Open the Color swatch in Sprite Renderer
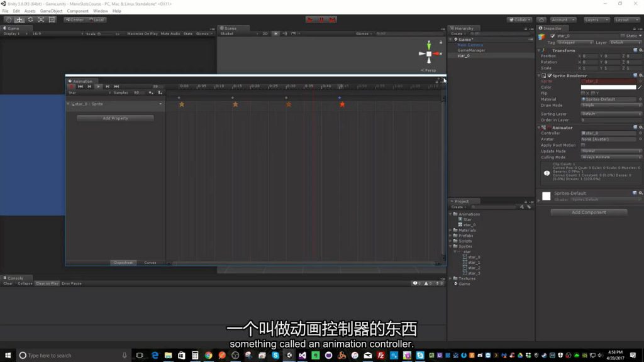 [609, 87]
